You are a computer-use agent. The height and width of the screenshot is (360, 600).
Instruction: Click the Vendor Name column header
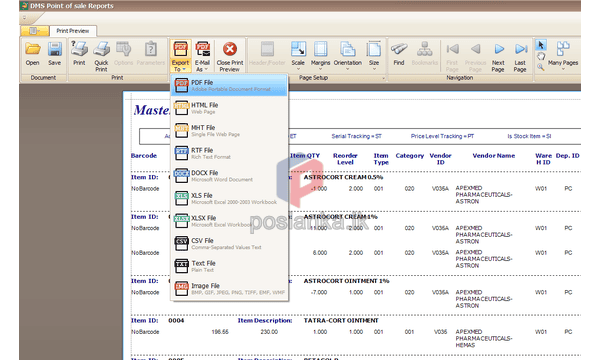coord(494,156)
